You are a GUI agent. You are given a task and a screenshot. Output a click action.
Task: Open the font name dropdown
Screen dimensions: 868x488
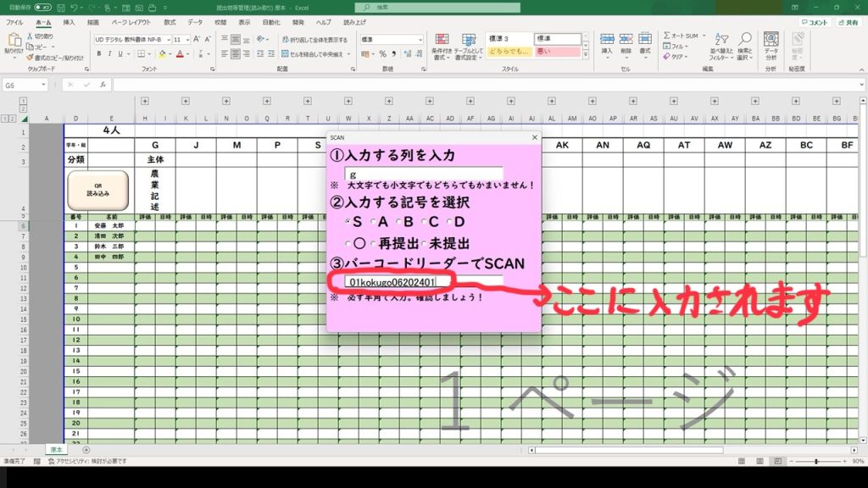pos(168,39)
